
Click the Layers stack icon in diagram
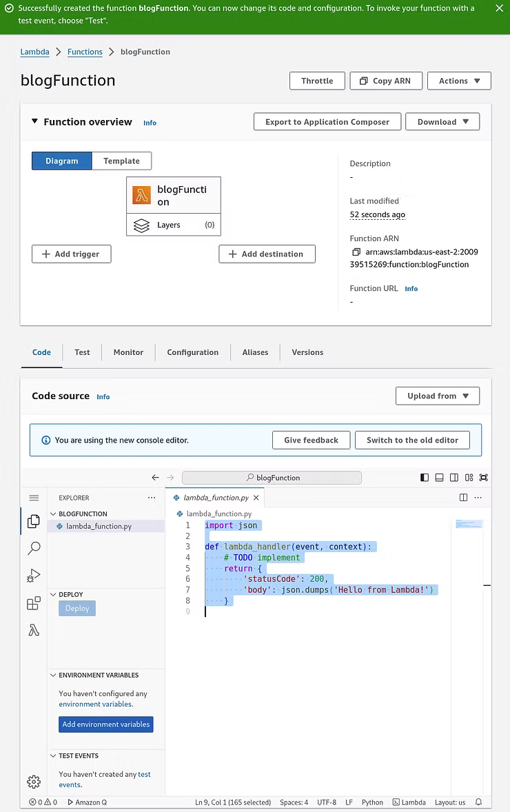(x=141, y=225)
